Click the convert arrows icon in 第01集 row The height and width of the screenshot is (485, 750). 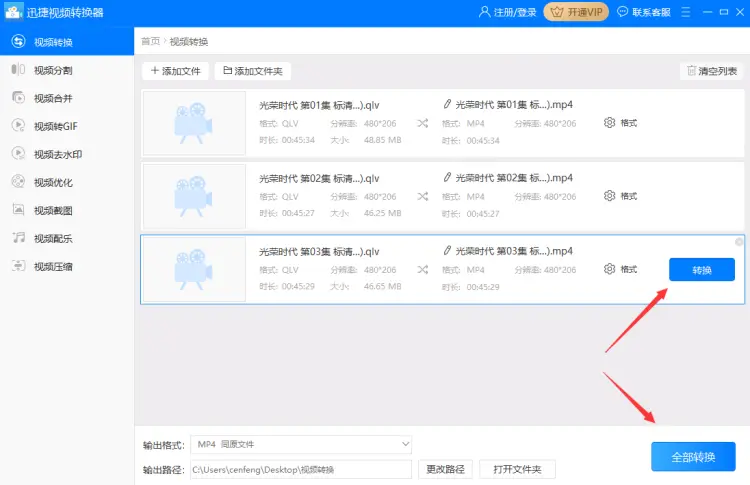422,123
